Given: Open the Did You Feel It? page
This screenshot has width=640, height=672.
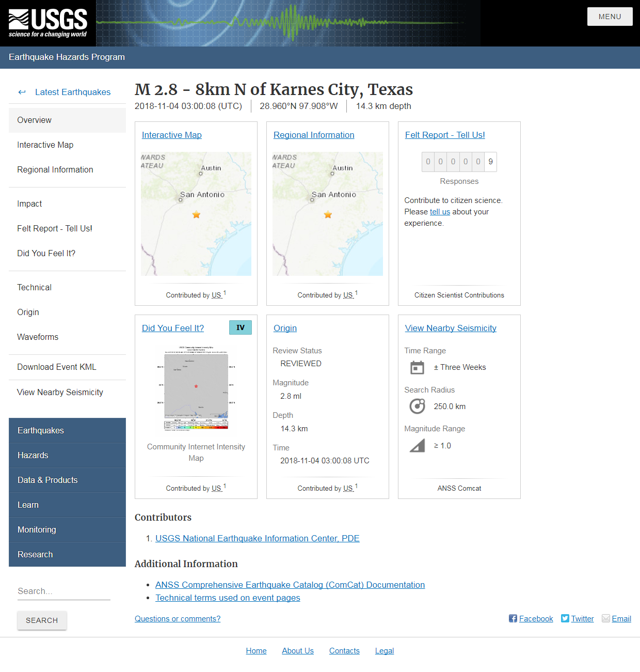Looking at the screenshot, I should click(172, 328).
